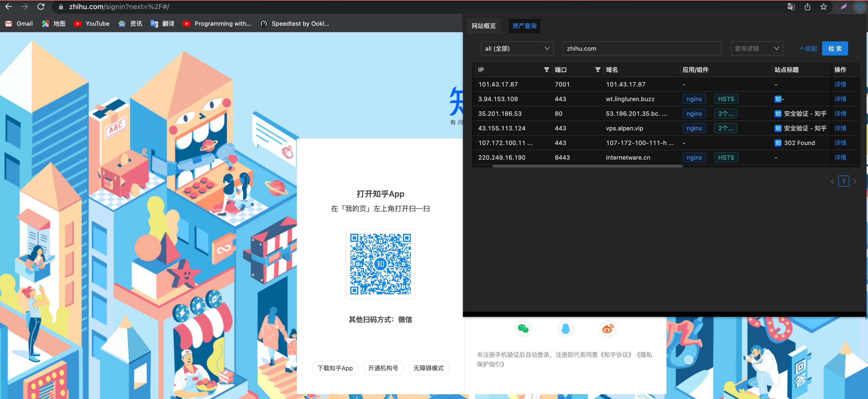Switch to the 网站概览 tab
The width and height of the screenshot is (868, 399).
tap(483, 26)
